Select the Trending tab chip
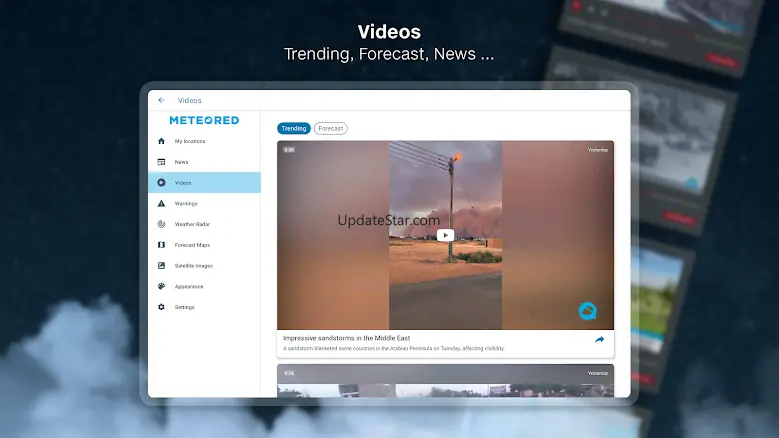 (x=294, y=129)
